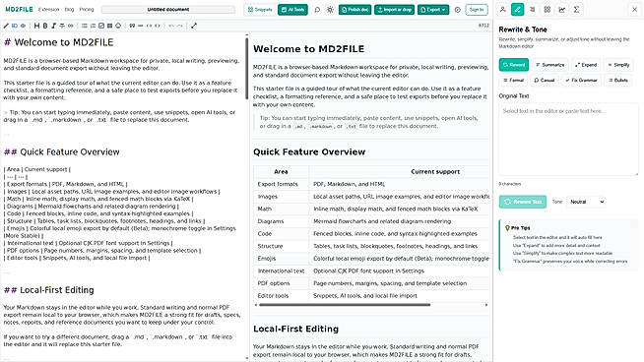Apply italic formatting

[53, 26]
